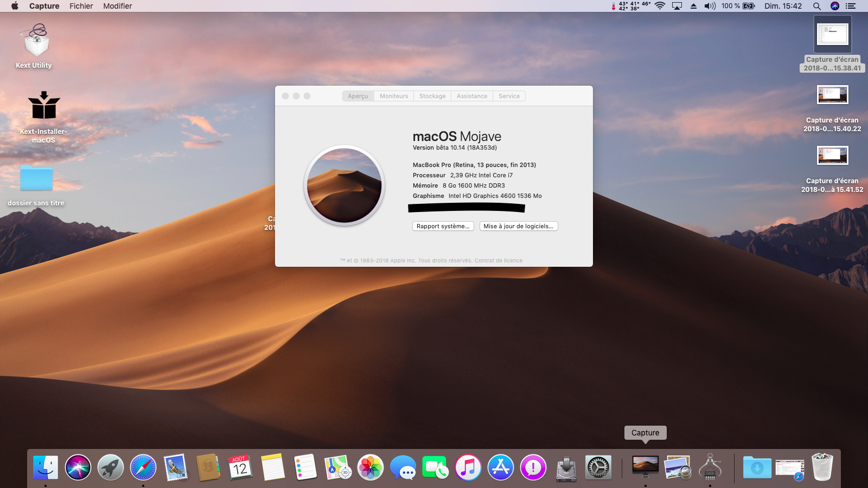
Task: Open Maps app in Dock
Action: point(338,467)
